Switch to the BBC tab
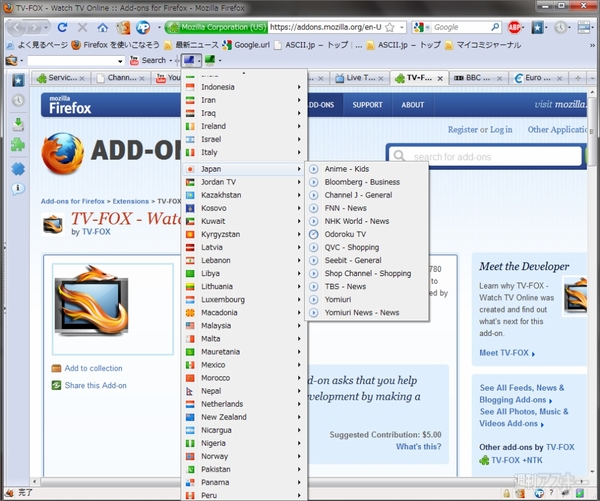Image resolution: width=600 pixels, height=501 pixels. [x=478, y=78]
